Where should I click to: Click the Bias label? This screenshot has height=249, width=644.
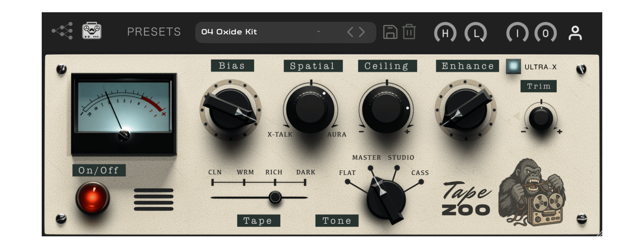click(232, 65)
